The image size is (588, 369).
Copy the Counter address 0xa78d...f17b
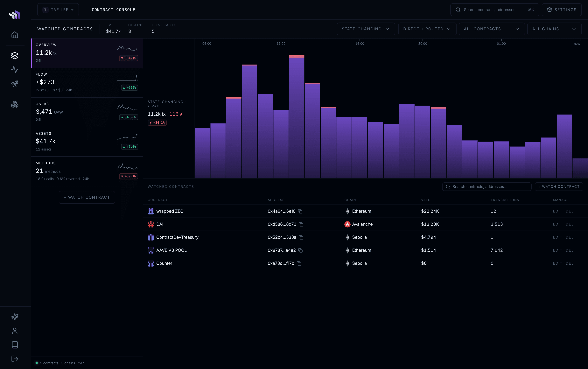299,263
